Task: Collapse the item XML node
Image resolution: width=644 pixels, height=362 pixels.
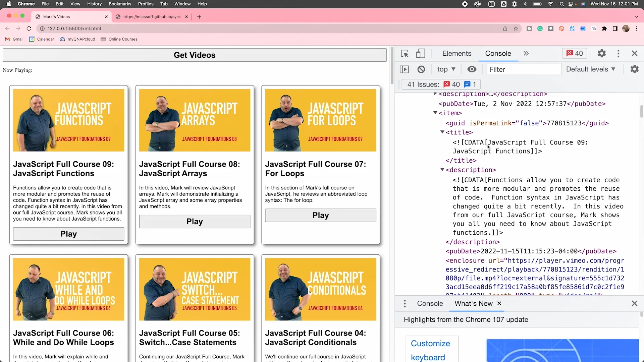Action: 435,113
